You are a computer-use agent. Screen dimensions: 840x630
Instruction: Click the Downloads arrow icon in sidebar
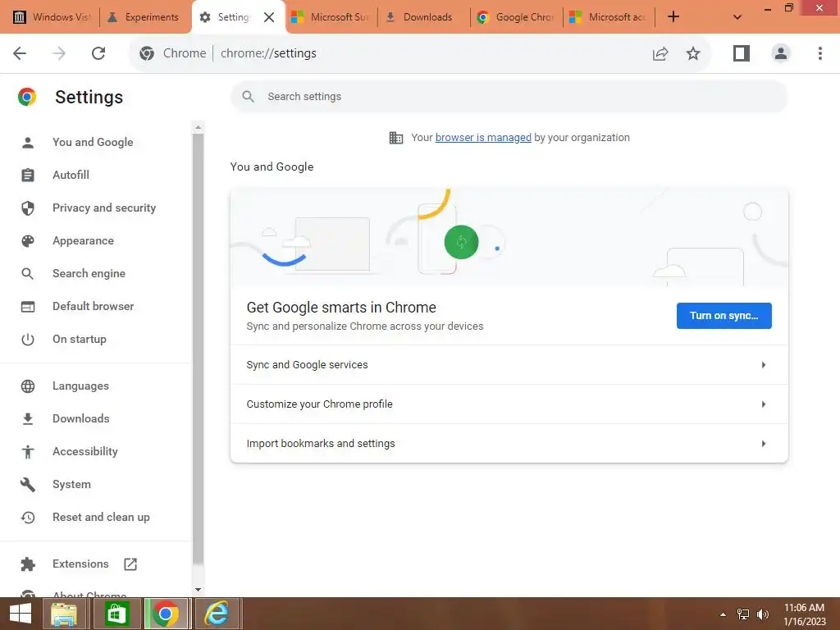(x=28, y=419)
